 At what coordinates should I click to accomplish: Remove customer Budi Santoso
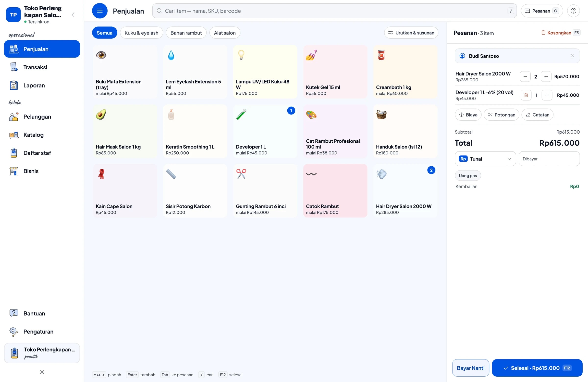(x=572, y=56)
